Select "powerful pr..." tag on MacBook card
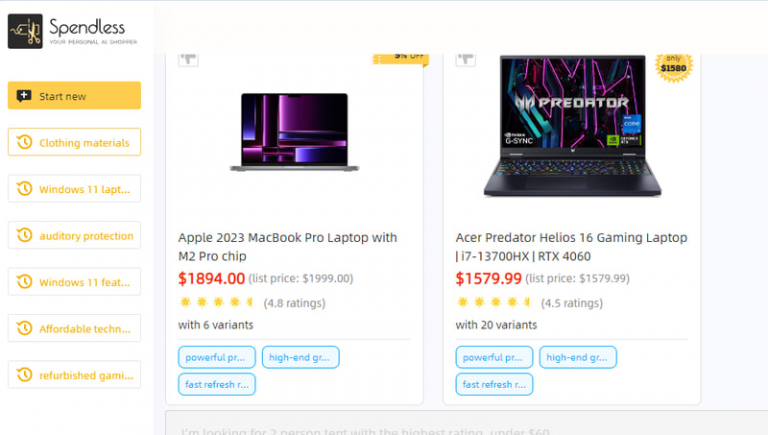The width and height of the screenshot is (768, 435). tap(217, 357)
